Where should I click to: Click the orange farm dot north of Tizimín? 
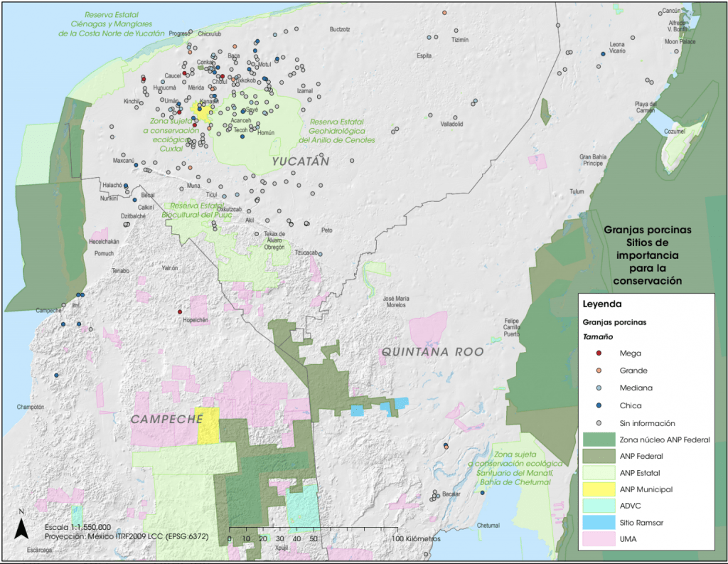click(444, 13)
